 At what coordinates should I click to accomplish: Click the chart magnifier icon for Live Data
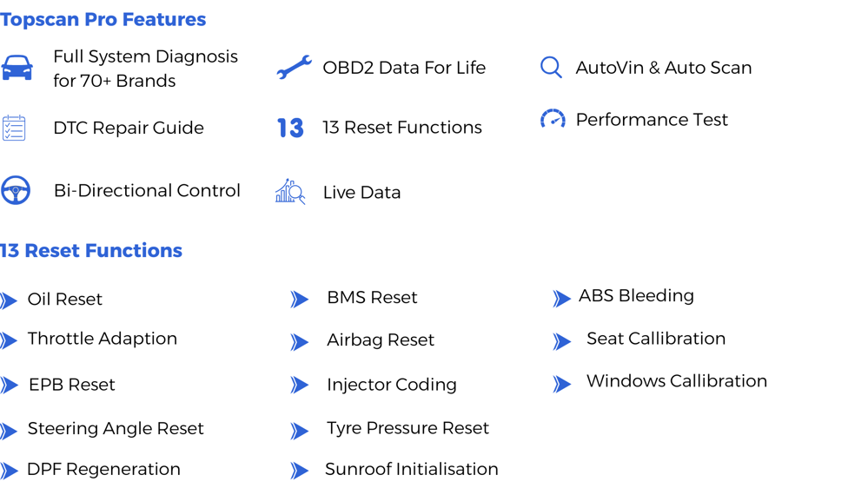(290, 191)
